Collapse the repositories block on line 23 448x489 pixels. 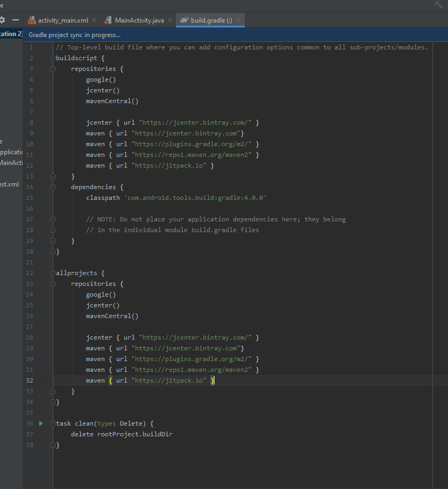click(53, 284)
